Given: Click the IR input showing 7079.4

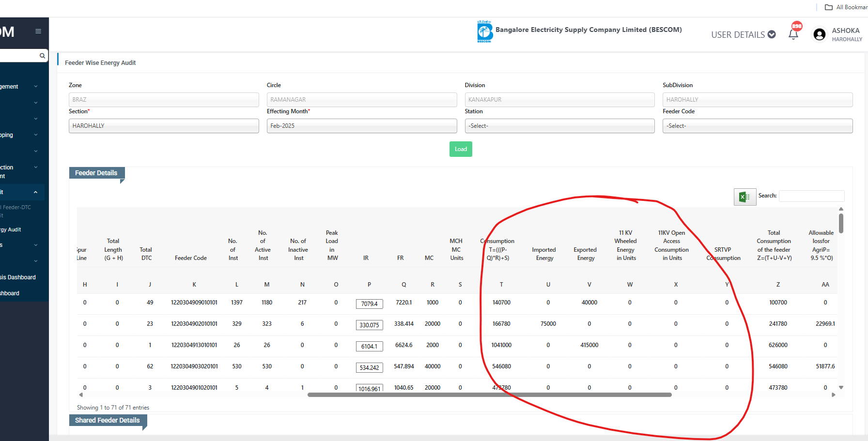Looking at the screenshot, I should (x=369, y=304).
